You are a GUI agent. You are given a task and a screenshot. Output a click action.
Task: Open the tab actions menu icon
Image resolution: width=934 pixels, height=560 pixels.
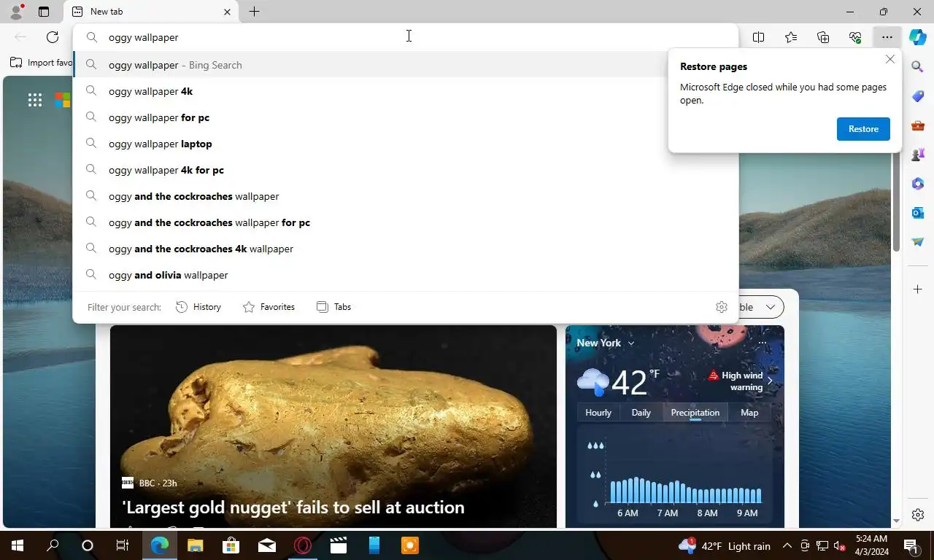click(x=44, y=12)
